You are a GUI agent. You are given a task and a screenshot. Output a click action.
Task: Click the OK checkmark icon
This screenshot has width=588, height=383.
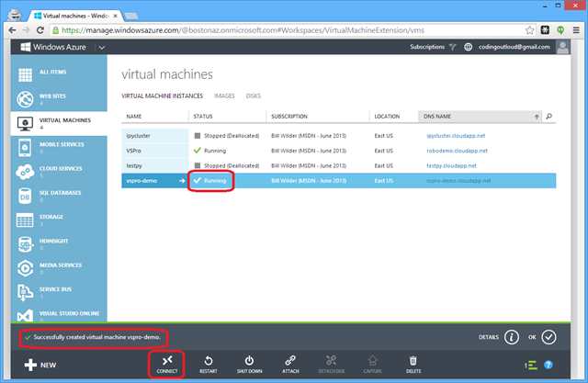(549, 336)
